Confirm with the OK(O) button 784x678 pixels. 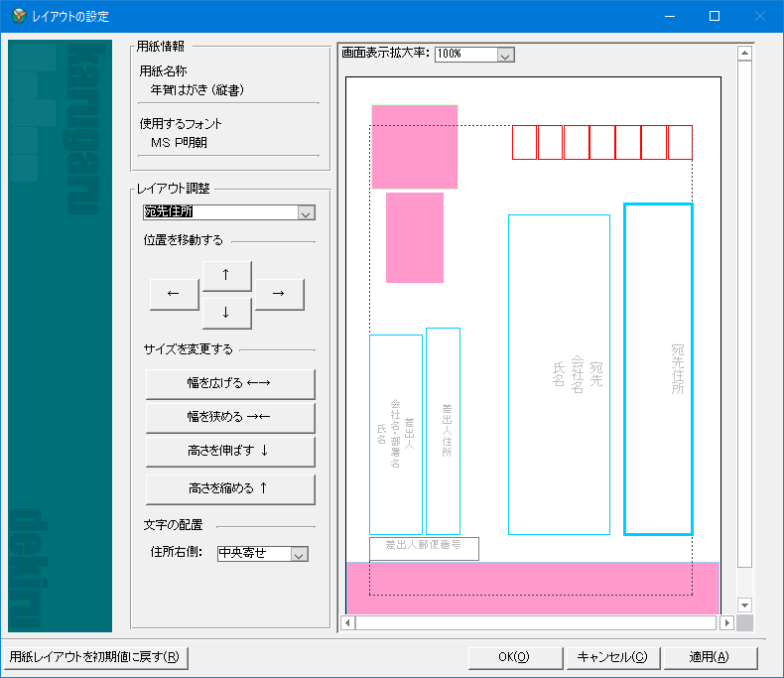point(515,657)
